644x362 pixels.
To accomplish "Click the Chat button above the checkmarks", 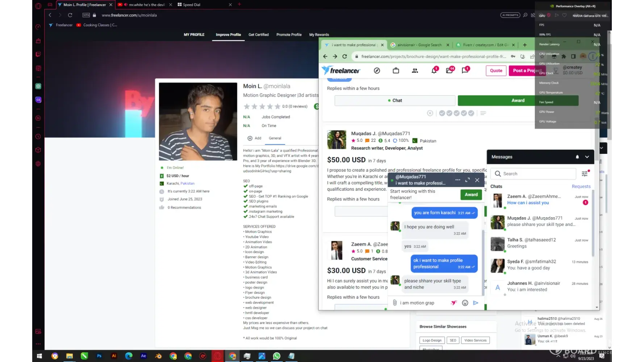I will click(x=395, y=101).
